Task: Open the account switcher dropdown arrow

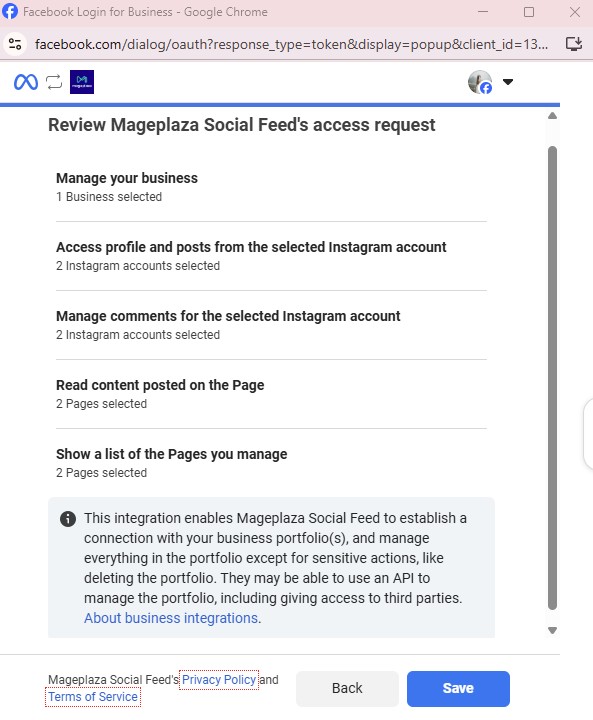Action: (x=508, y=82)
